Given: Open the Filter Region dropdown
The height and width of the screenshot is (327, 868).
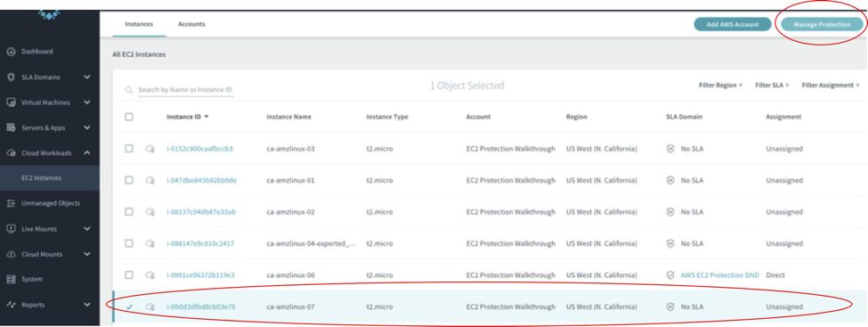Looking at the screenshot, I should click(720, 86).
